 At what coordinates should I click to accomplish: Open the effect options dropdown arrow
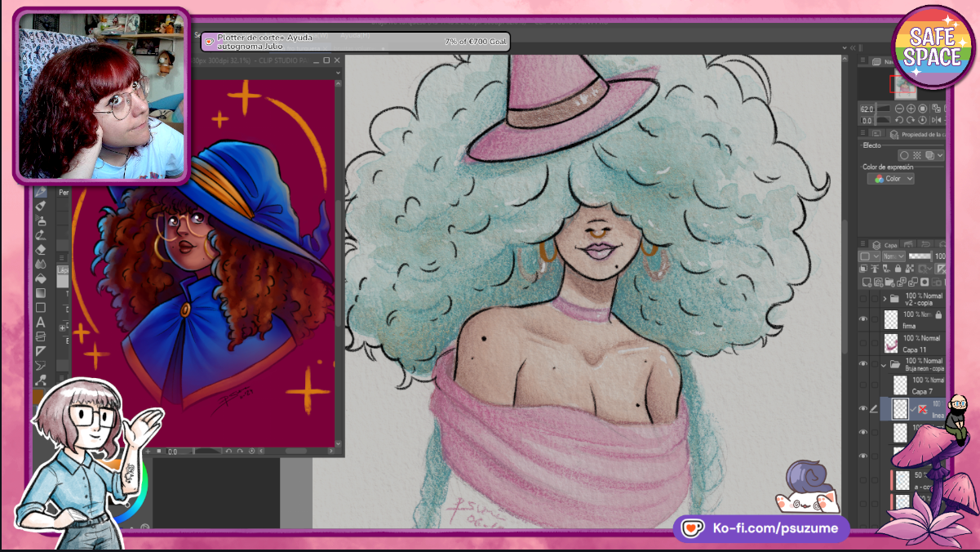pos(940,155)
